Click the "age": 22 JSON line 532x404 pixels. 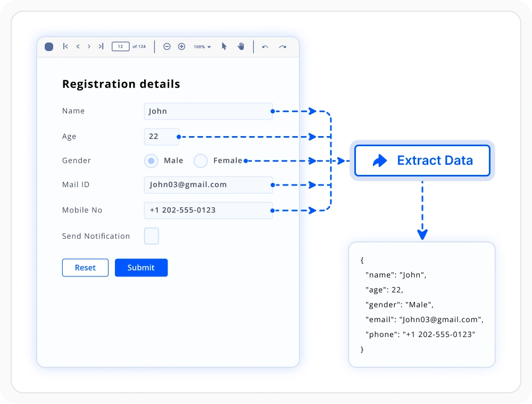point(384,290)
